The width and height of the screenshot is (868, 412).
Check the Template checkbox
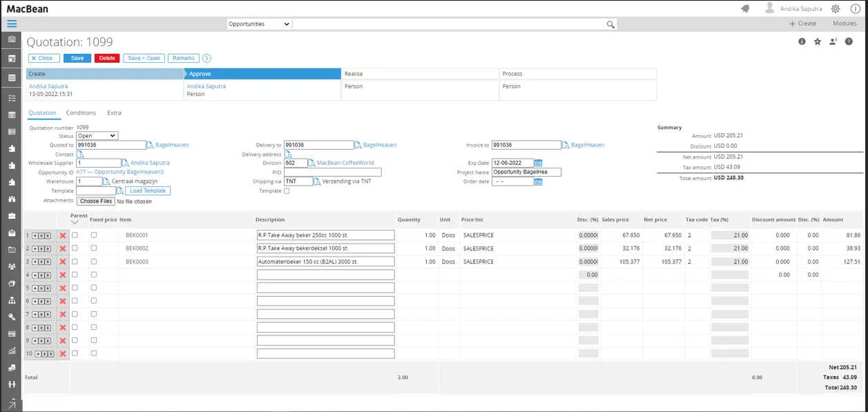tap(287, 191)
